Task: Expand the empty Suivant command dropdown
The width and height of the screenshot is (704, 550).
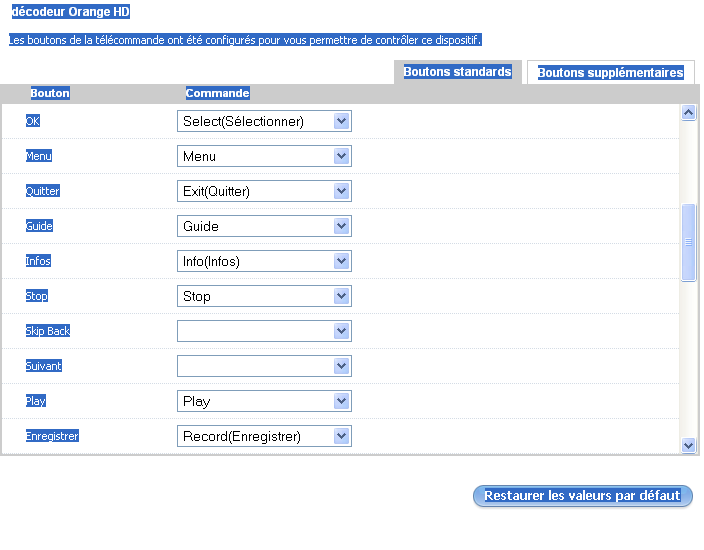Action: coord(264,366)
